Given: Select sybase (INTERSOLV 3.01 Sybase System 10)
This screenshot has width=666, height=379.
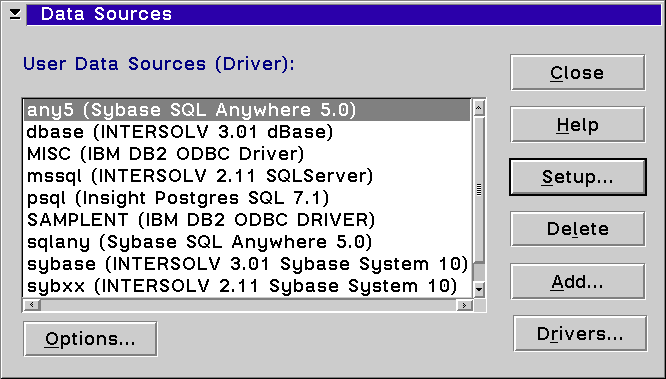Looking at the screenshot, I should 248,264.
